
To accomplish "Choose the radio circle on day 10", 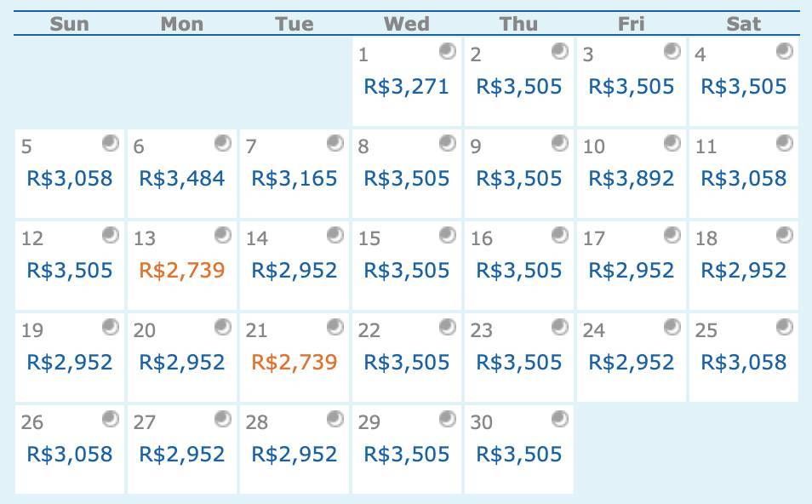I will tap(672, 143).
